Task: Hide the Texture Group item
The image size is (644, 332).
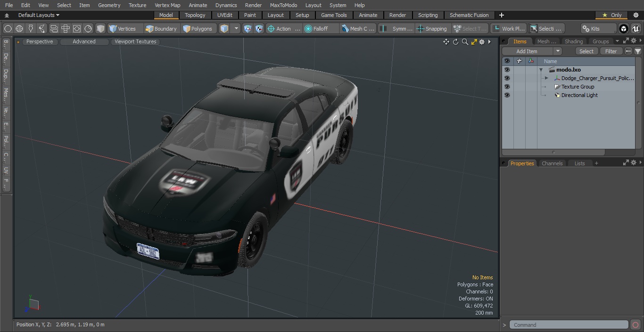Action: tap(507, 87)
